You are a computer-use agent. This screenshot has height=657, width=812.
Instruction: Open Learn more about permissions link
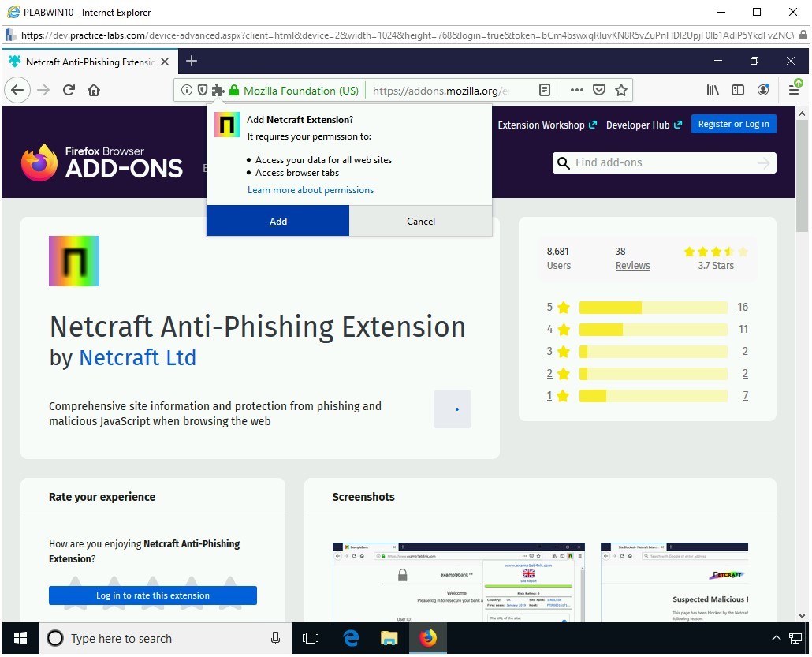pyautogui.click(x=311, y=190)
